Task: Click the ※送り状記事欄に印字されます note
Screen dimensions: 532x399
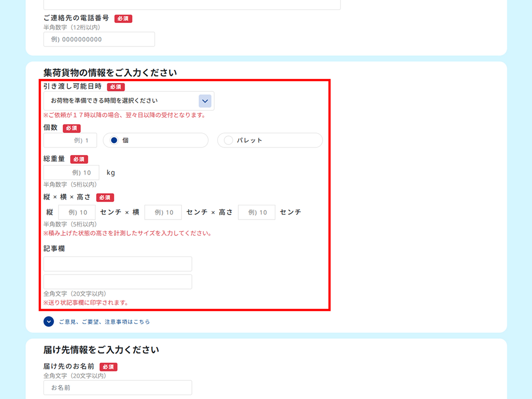Action: (86, 303)
